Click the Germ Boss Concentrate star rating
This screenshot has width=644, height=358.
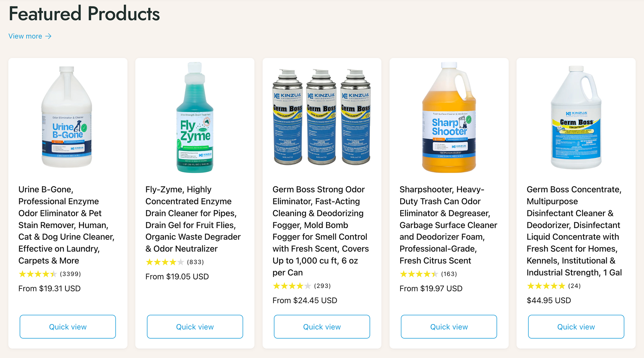[546, 286]
